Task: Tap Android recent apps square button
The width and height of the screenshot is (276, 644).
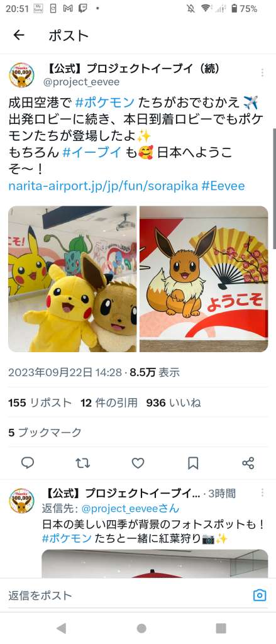Action: coord(221,628)
